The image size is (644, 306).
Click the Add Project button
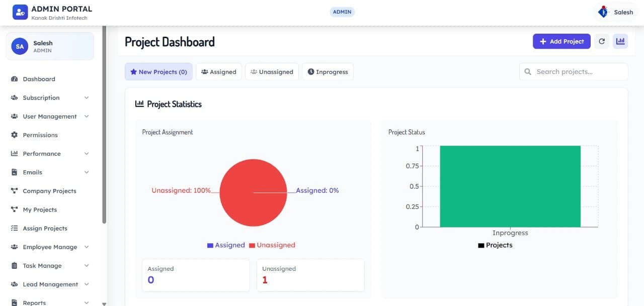pos(561,41)
